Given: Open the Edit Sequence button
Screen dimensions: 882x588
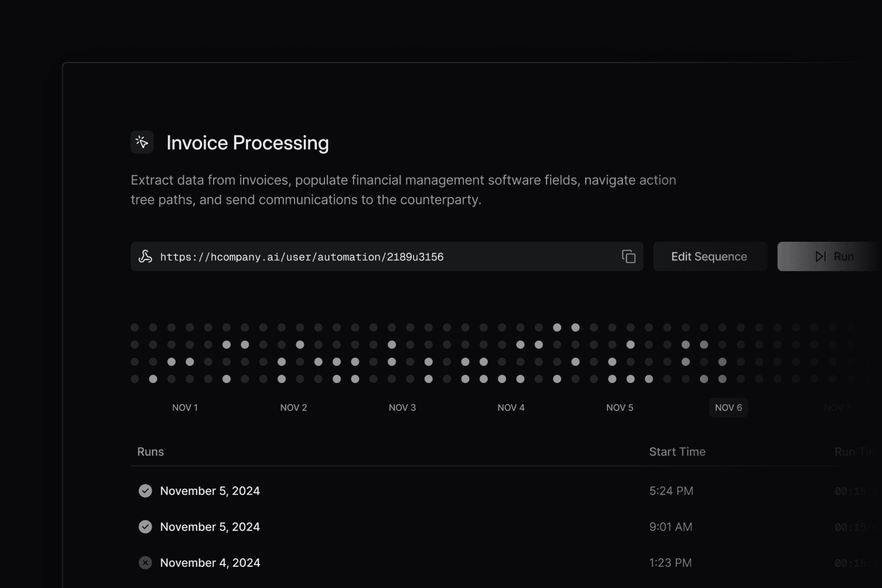Looking at the screenshot, I should [710, 257].
